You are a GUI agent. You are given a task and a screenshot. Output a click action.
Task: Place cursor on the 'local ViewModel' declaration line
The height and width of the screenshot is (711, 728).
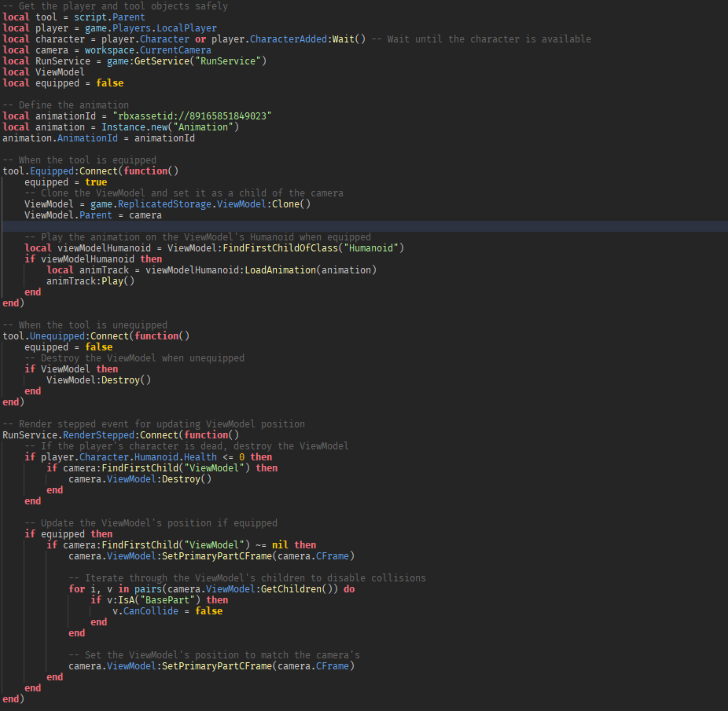(x=44, y=72)
